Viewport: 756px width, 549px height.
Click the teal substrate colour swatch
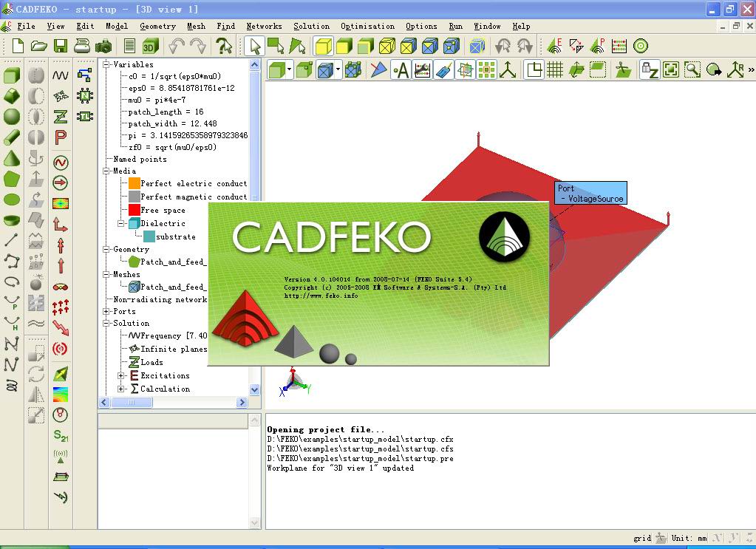[x=149, y=236]
